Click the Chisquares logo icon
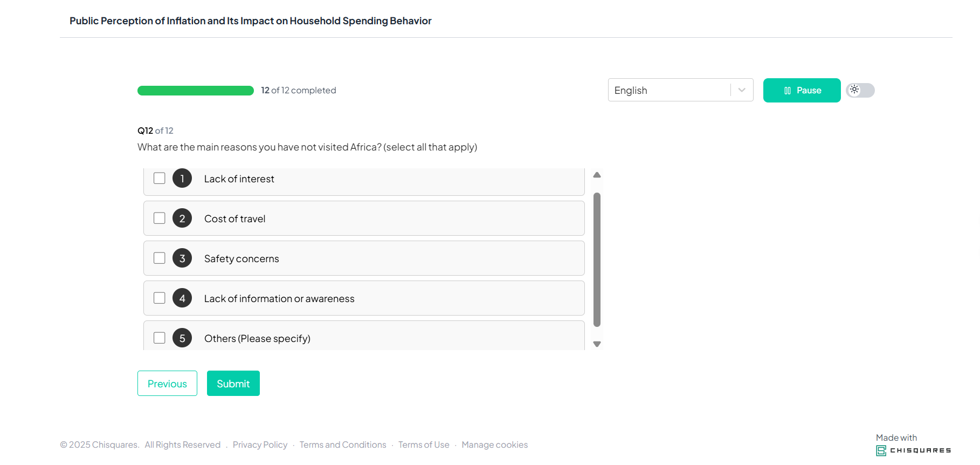 coord(881,450)
